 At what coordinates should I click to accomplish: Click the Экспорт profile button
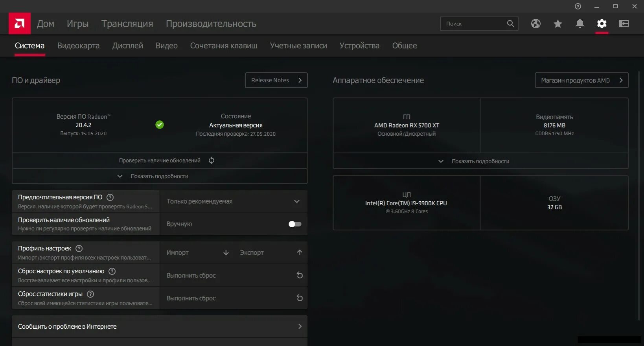pos(271,252)
